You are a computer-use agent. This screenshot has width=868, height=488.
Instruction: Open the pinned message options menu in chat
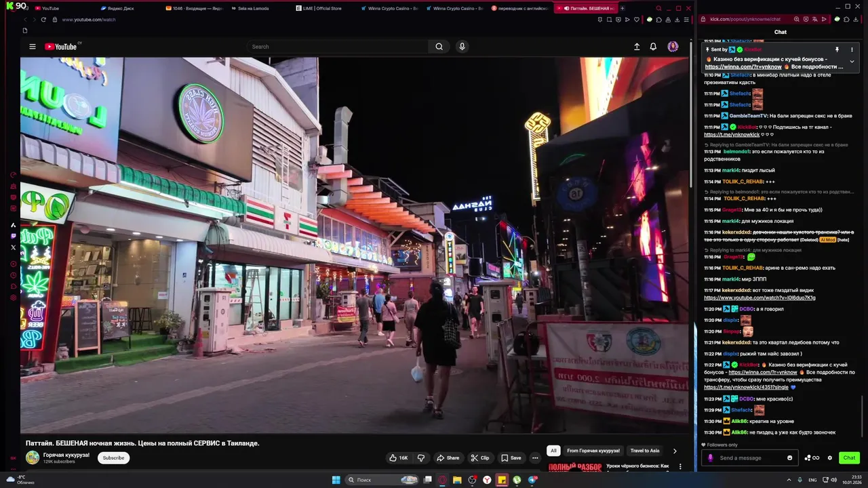pos(852,49)
